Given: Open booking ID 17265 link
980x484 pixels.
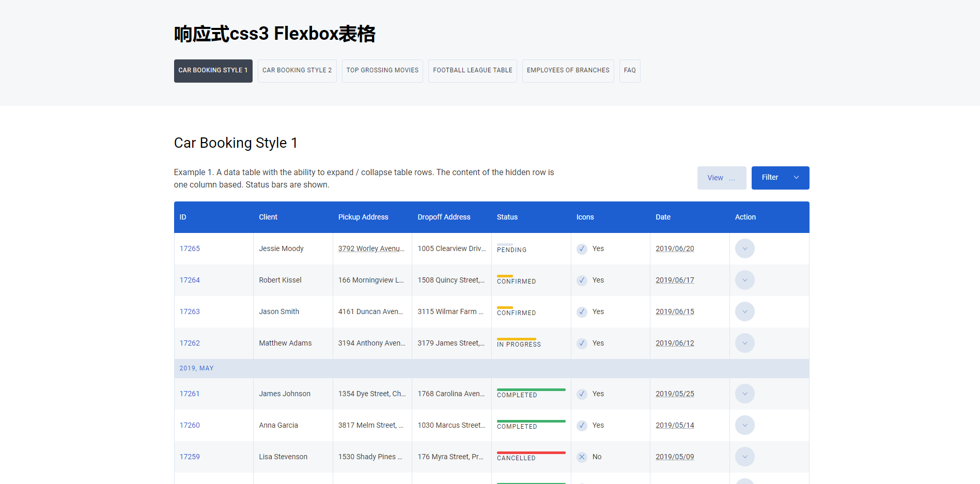Looking at the screenshot, I should 190,248.
